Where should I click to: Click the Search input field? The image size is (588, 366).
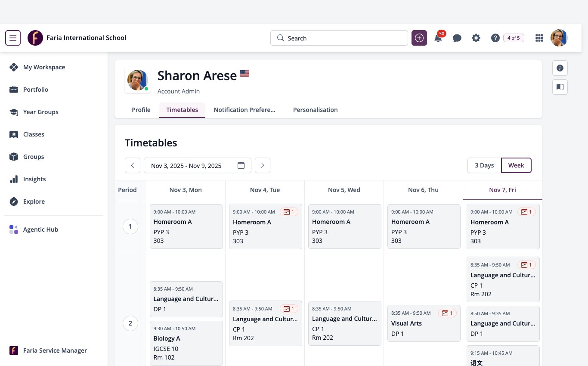click(x=339, y=38)
